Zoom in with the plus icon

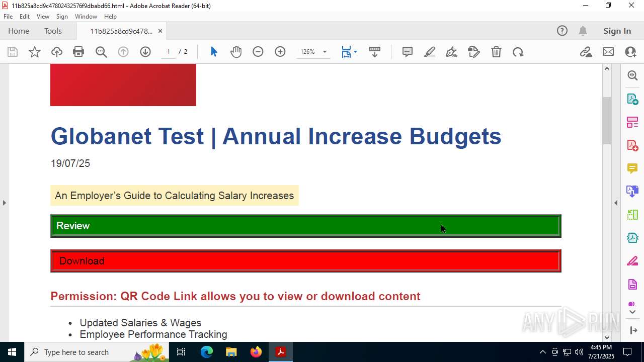click(x=280, y=52)
